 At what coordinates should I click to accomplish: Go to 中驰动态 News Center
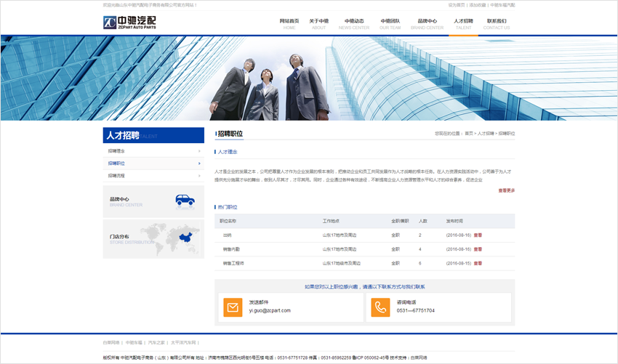point(354,24)
